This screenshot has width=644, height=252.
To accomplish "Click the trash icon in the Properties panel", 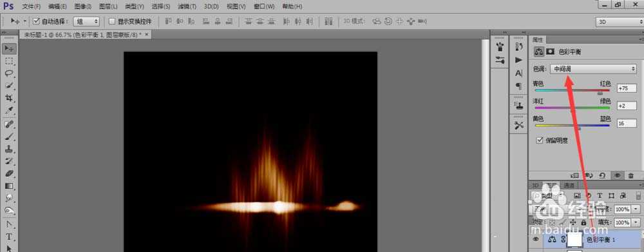I will coord(631,175).
